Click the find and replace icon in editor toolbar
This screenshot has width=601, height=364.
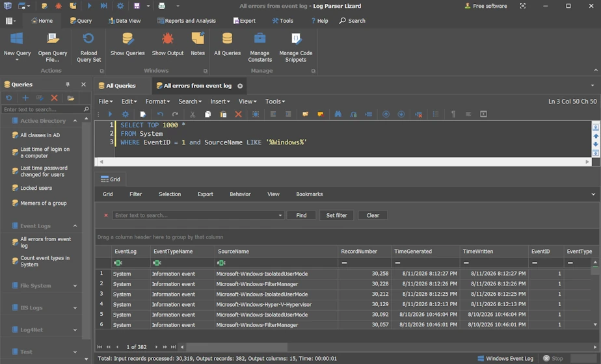click(x=353, y=114)
